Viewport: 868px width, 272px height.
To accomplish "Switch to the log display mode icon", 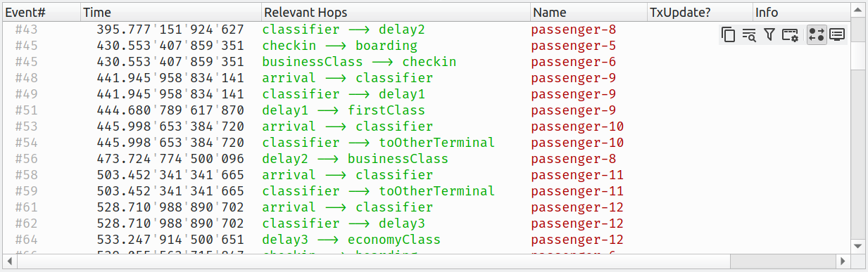I will pos(837,34).
